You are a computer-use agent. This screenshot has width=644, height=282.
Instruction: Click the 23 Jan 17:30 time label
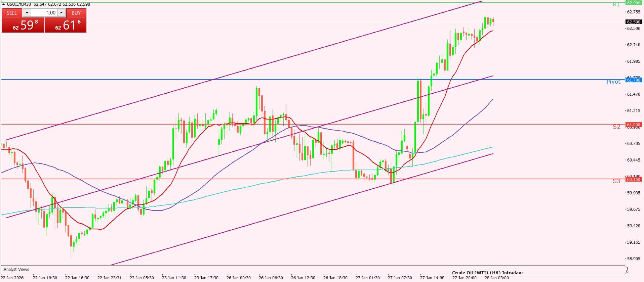(x=206, y=278)
